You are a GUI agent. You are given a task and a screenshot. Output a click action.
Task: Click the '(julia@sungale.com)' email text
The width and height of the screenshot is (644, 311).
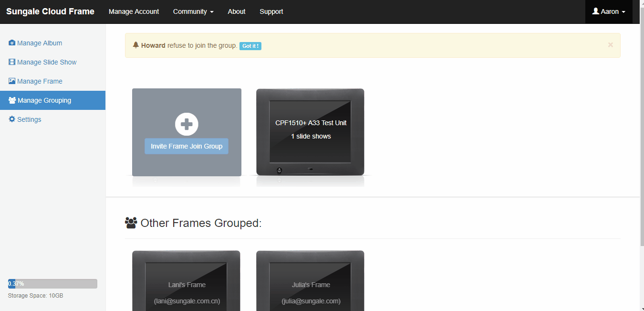[x=311, y=301]
